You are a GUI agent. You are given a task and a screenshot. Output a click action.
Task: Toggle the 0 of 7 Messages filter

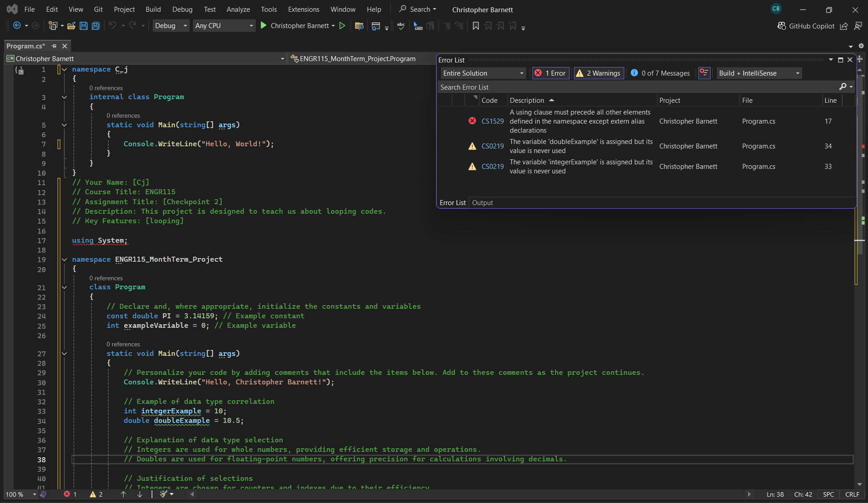coord(660,73)
